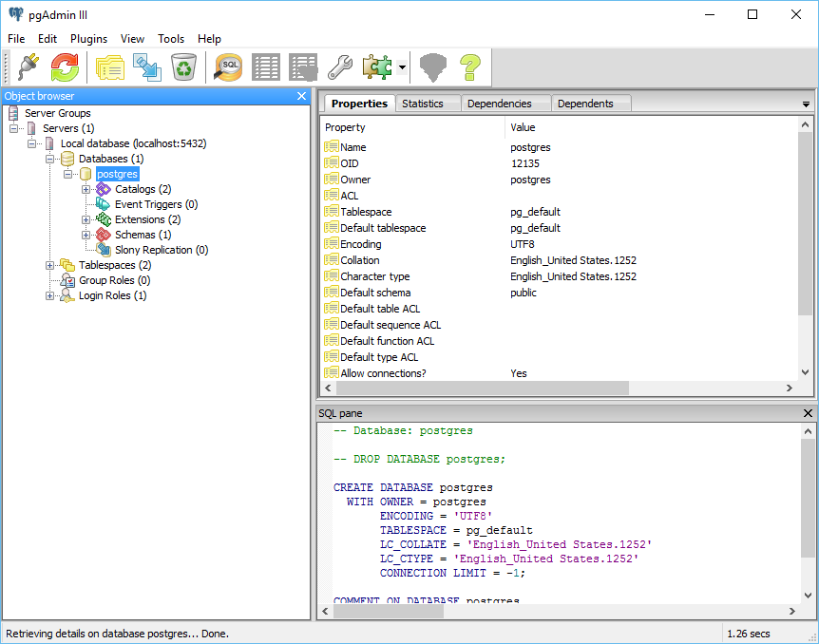Open the Plugins menu
819x644 pixels.
tap(88, 39)
